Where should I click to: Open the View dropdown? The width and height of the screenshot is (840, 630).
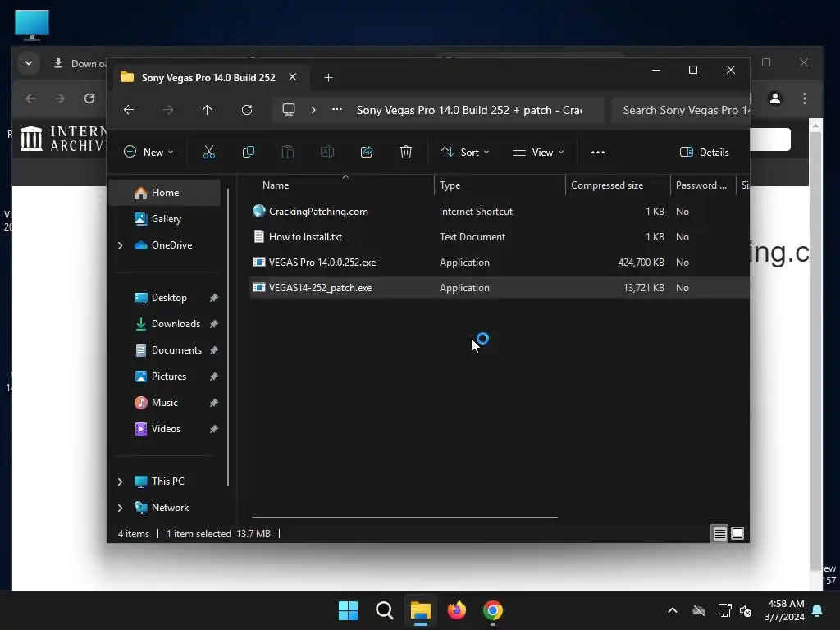(x=538, y=152)
